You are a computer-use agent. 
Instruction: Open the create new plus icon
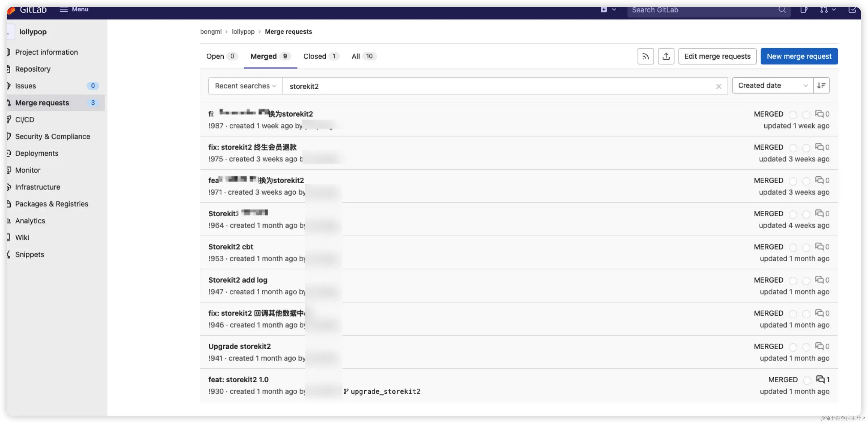coord(604,9)
